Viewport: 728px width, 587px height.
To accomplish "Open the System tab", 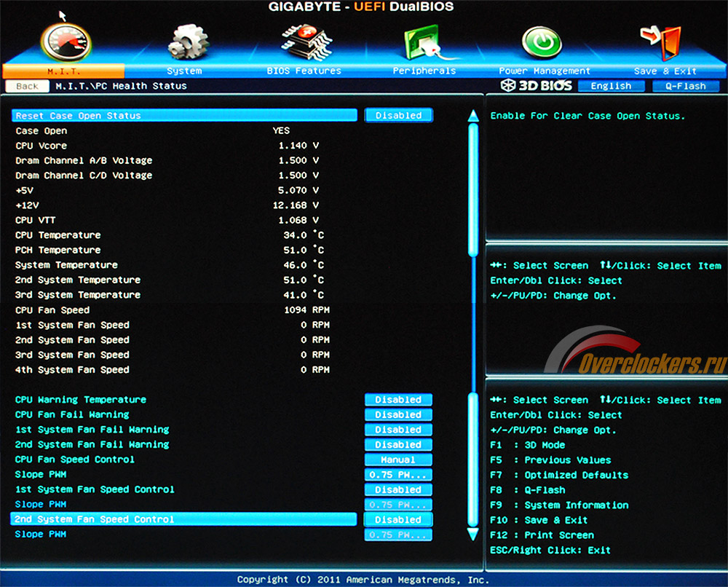I will pos(184,71).
